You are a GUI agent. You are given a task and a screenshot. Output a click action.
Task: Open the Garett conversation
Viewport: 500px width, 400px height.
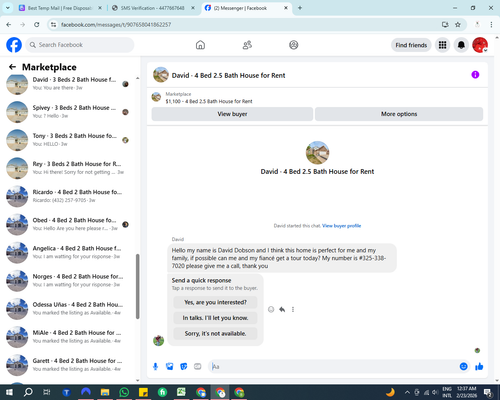click(68, 365)
